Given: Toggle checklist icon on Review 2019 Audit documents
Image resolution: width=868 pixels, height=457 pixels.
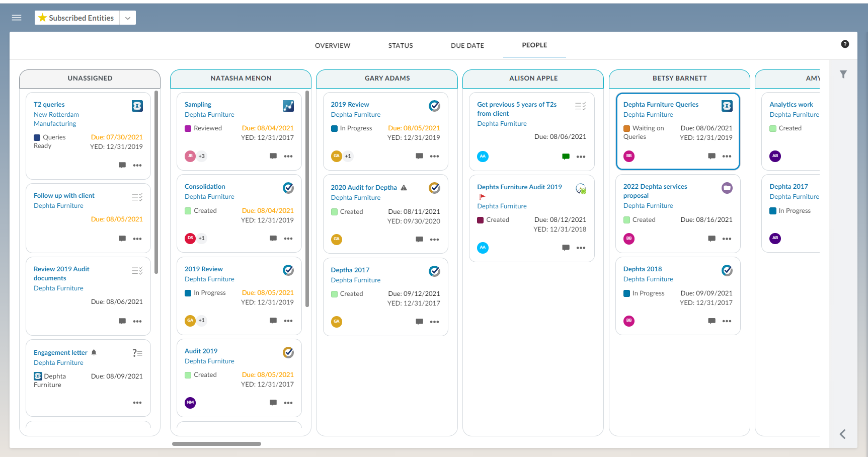Looking at the screenshot, I should 137,271.
